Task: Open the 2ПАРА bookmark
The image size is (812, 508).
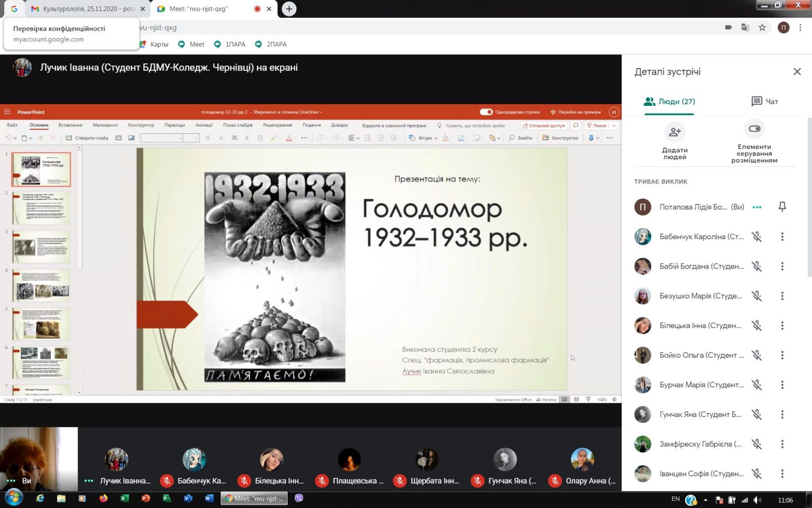Action: (271, 44)
